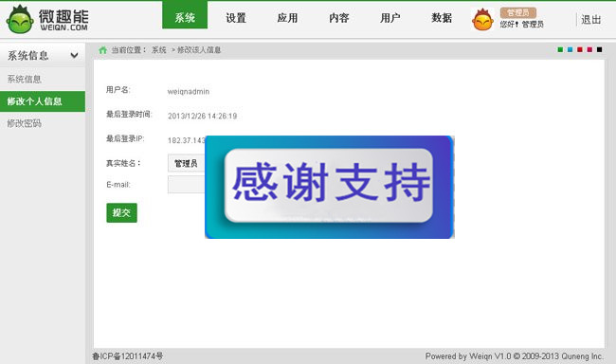The width and height of the screenshot is (616, 364).
Task: Focus the E-mail input field
Action: point(187,184)
